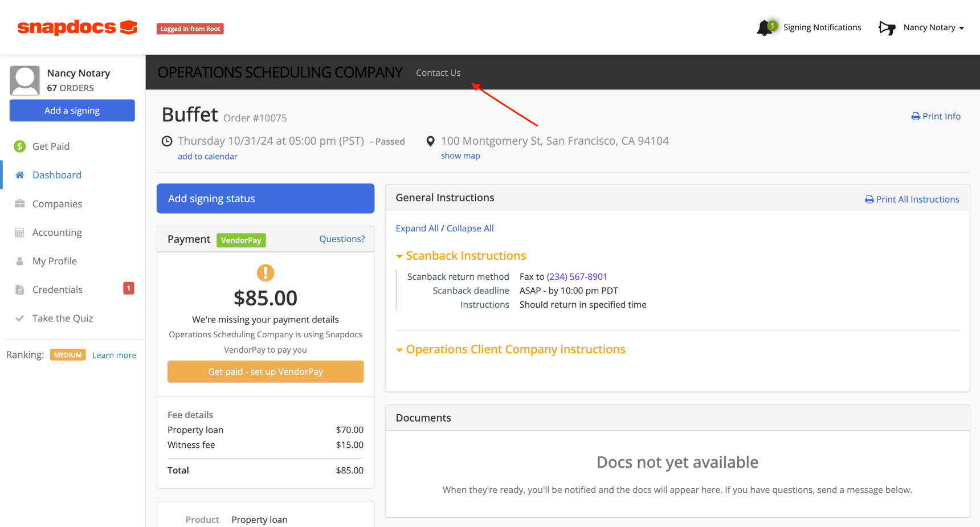The height and width of the screenshot is (527, 980).
Task: Collapse the Scanback Instructions section
Action: (x=461, y=256)
